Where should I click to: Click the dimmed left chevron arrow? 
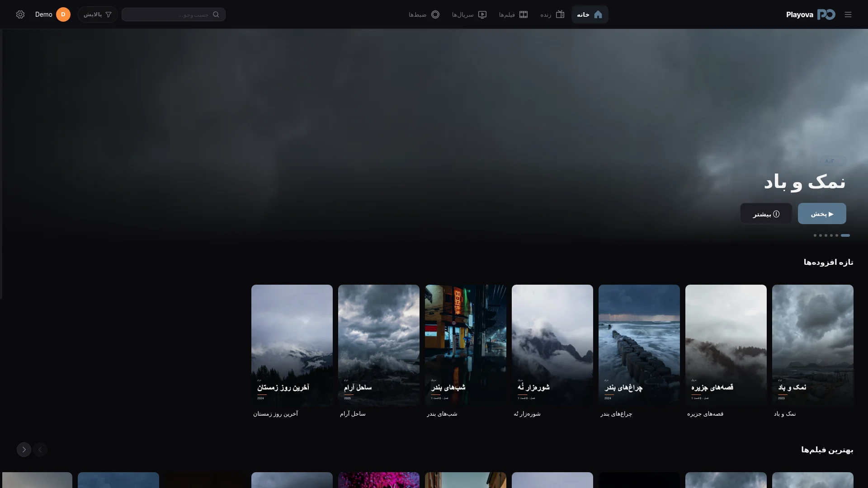click(40, 450)
